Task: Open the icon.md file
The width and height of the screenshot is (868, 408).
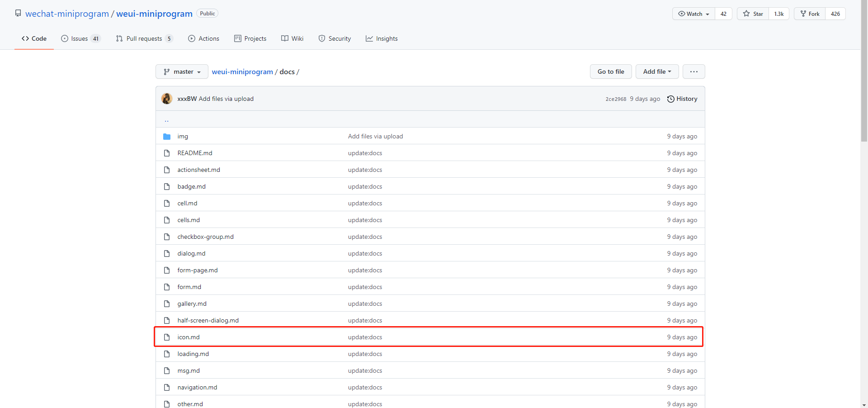Action: point(189,337)
